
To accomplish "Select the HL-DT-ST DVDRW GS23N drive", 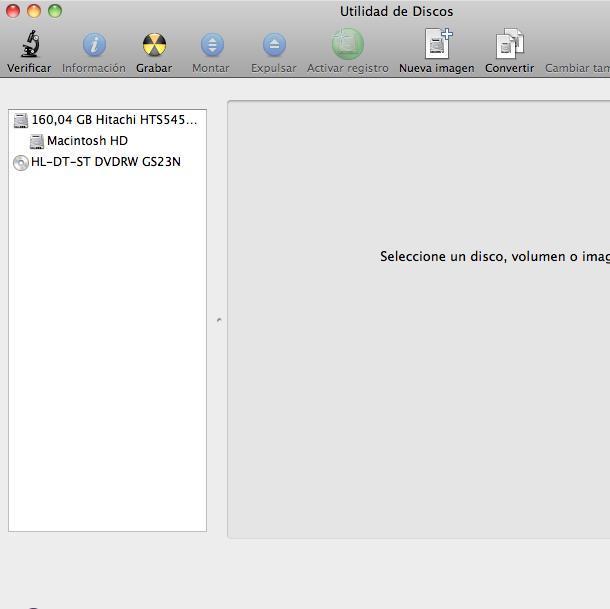I will coord(105,162).
